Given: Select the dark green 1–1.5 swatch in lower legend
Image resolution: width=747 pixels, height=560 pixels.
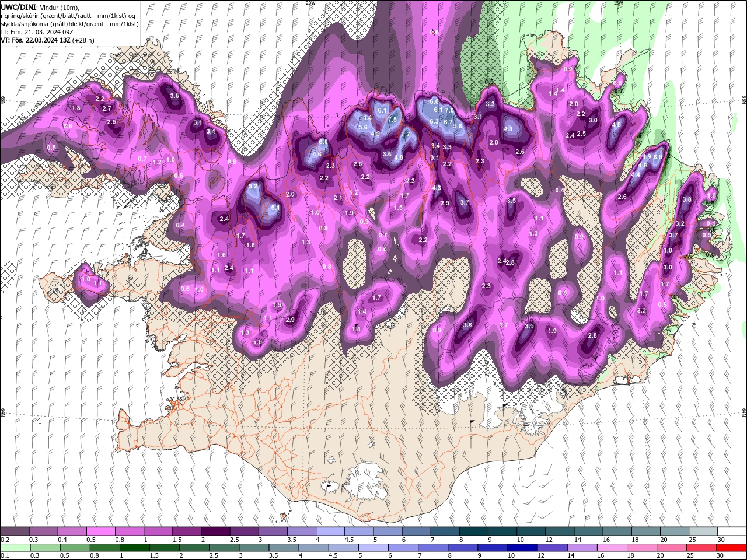Looking at the screenshot, I should (134, 548).
